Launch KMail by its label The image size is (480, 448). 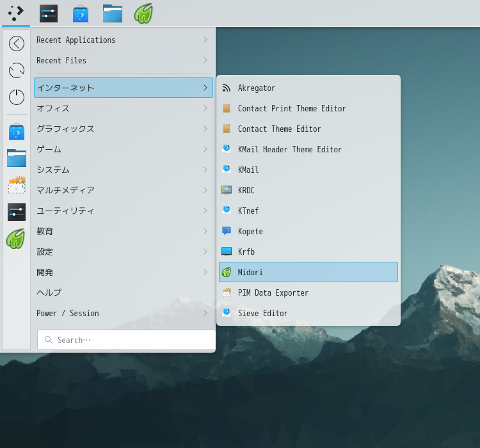(248, 170)
